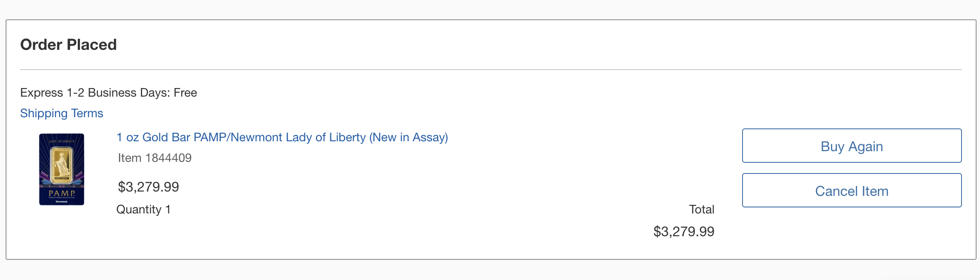This screenshot has height=280, width=980.
Task: Click the gold bar graphic inside the packaging image
Action: 61,165
